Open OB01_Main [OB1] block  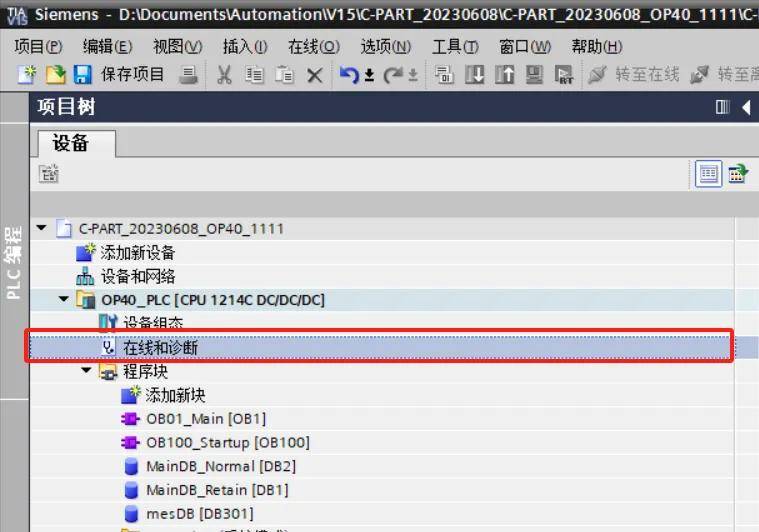(x=206, y=419)
